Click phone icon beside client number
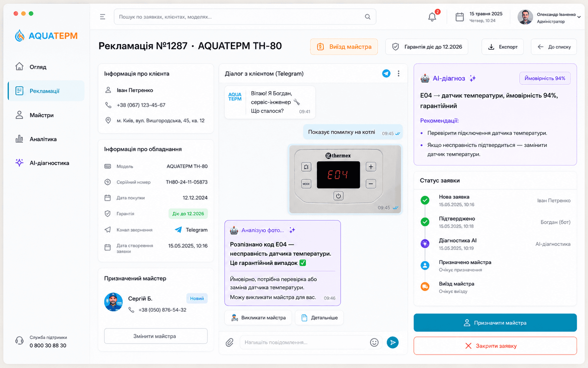This screenshot has height=368, width=588. coord(108,105)
